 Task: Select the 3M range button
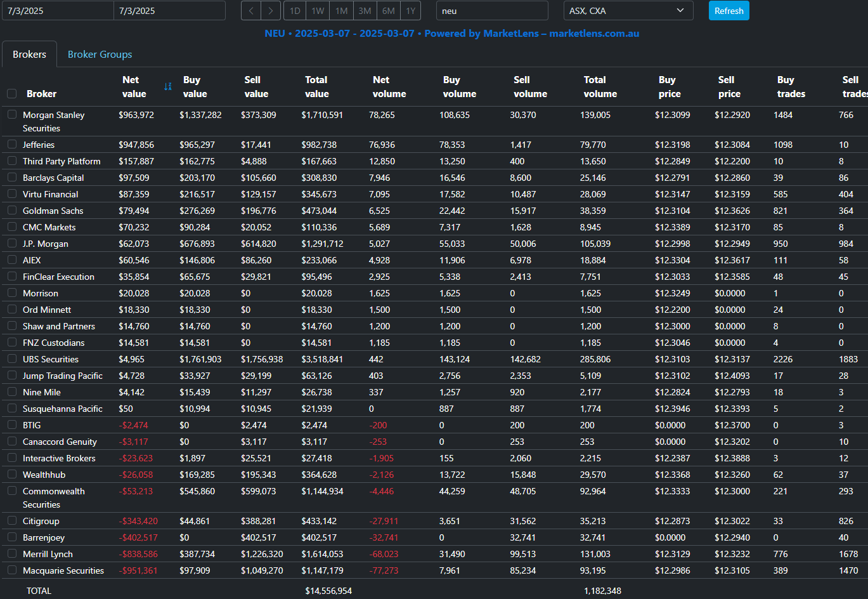tap(365, 11)
